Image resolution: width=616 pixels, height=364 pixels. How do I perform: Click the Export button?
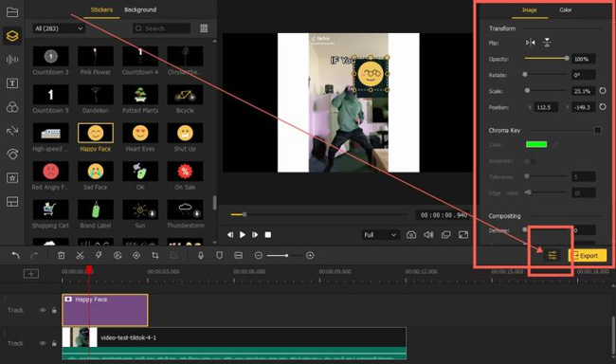588,256
